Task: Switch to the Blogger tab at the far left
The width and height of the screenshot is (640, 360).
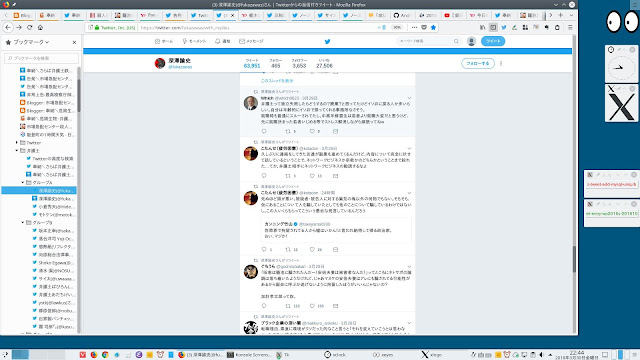Action: pos(22,15)
